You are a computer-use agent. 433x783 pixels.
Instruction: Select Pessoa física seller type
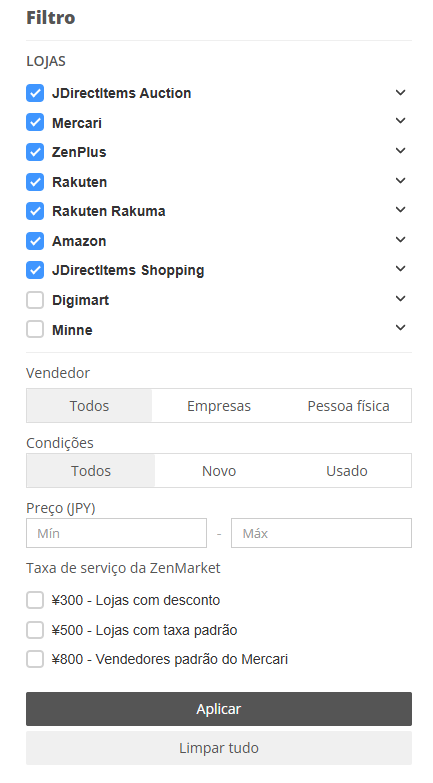pos(348,406)
